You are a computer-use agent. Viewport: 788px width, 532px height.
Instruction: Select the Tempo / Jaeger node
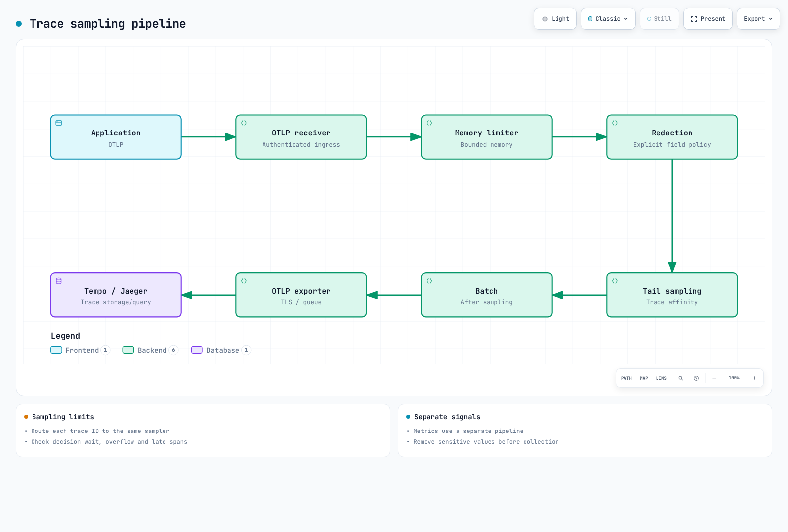(x=116, y=295)
